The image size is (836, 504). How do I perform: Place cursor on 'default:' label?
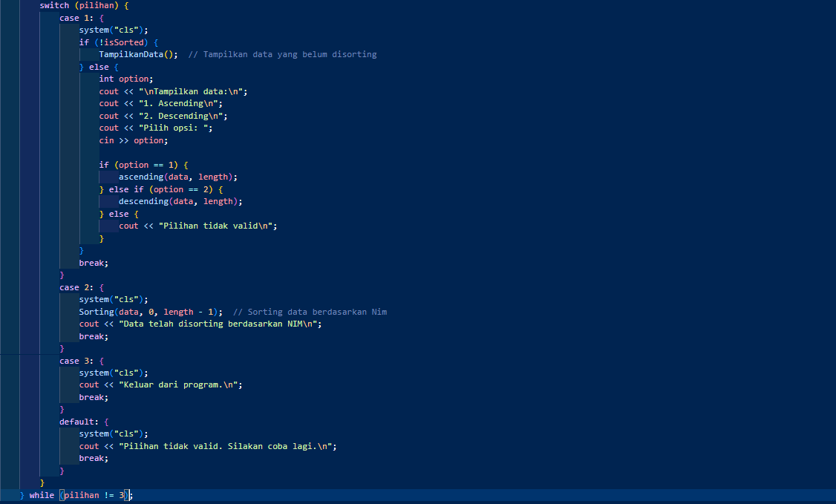(79, 422)
